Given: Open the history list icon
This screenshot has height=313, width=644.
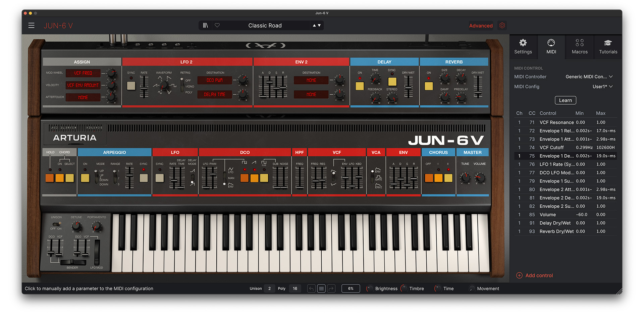Looking at the screenshot, I should (x=321, y=289).
